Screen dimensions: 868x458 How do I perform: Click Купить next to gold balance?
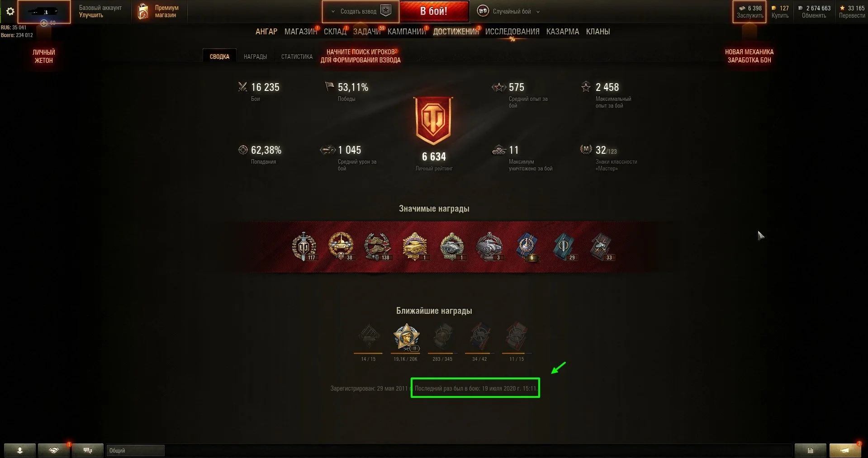pos(780,15)
